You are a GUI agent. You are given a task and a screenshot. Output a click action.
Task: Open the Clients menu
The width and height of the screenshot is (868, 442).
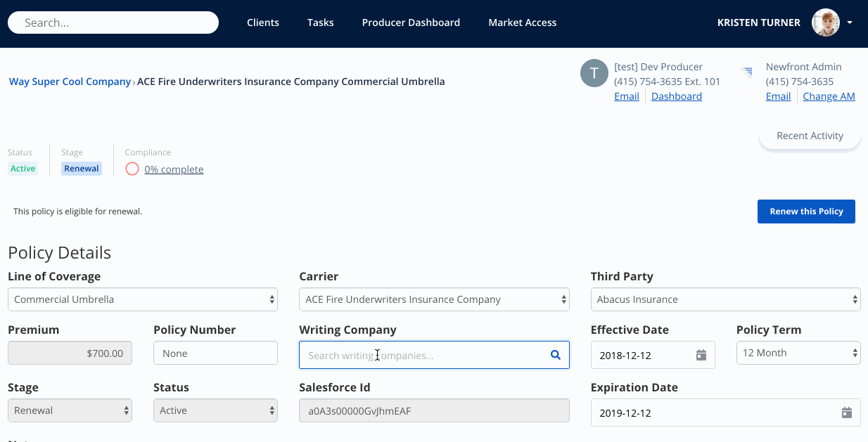(263, 22)
